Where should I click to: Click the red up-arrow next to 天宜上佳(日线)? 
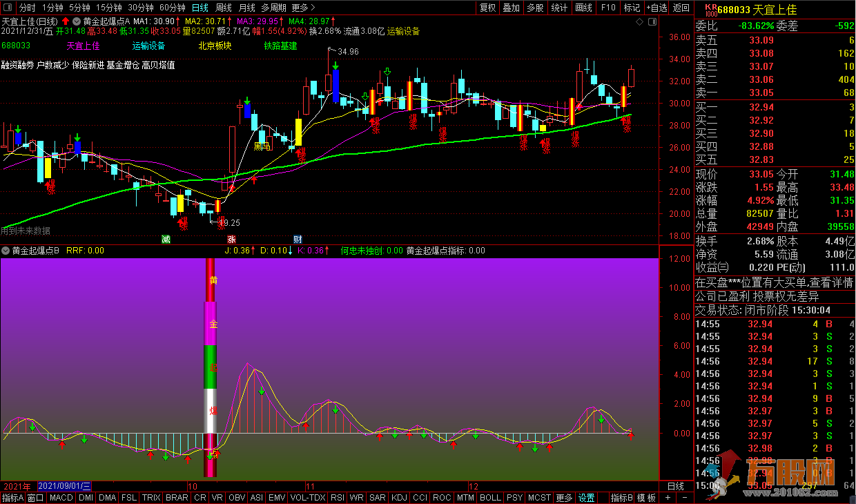66,21
